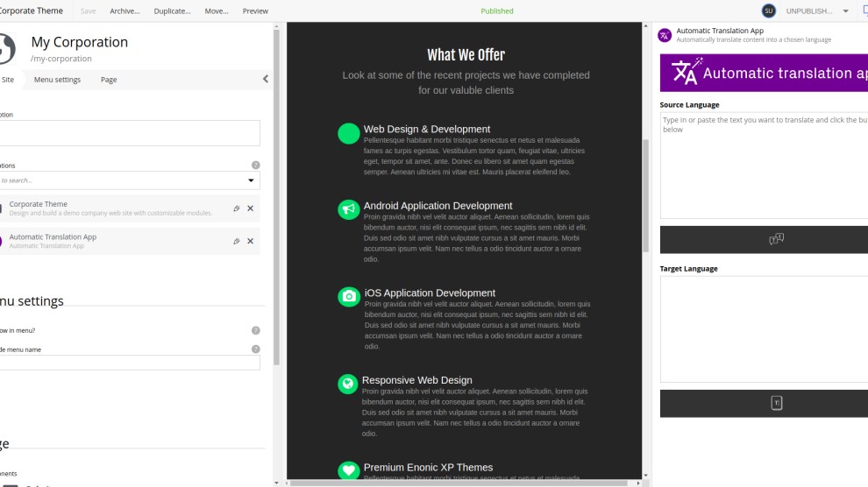Switch to the Menu settings tab

tap(58, 80)
